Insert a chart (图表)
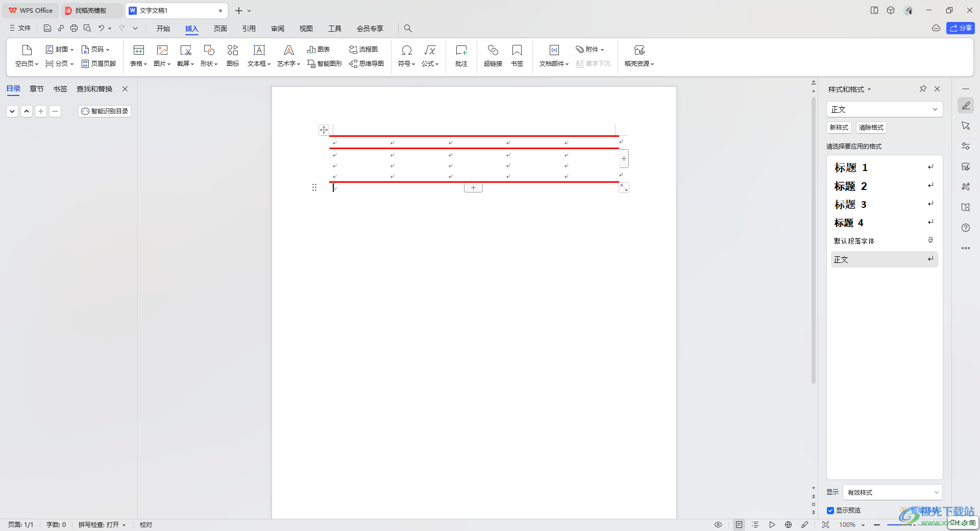This screenshot has width=980, height=531. click(x=318, y=50)
